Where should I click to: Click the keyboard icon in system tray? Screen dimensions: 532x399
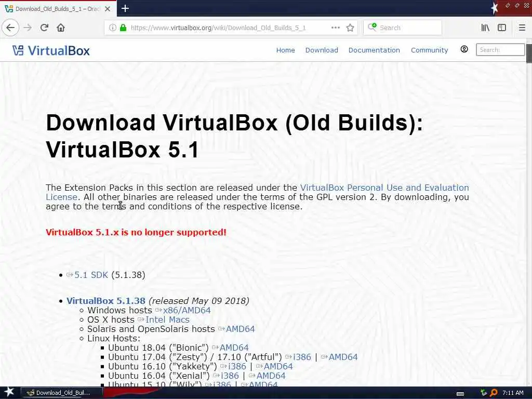(460, 393)
